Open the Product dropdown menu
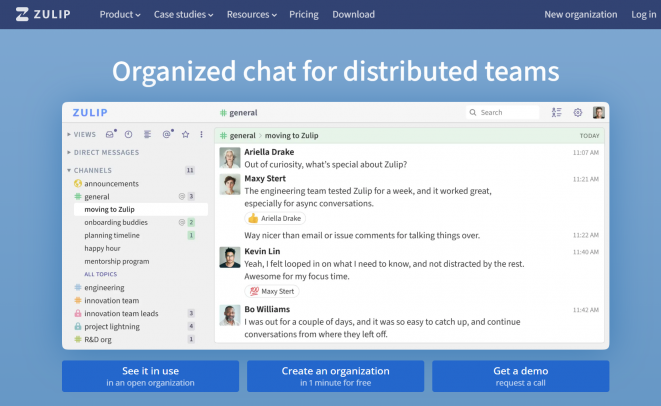 click(x=120, y=14)
